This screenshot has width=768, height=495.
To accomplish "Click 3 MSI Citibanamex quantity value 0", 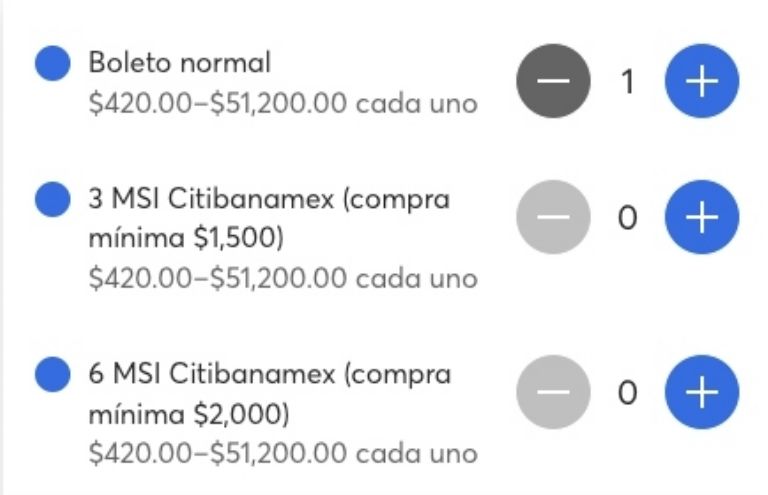I will (x=627, y=217).
